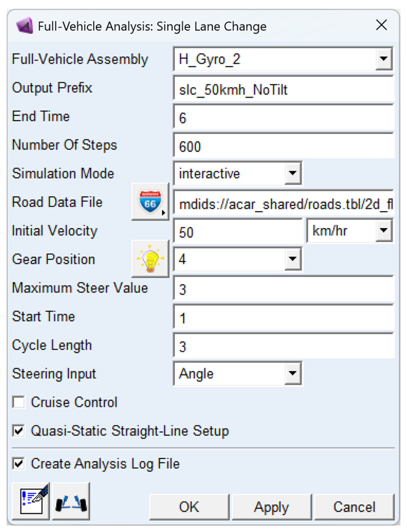Open the Steering Input Angle dropdown
Image resolution: width=407 pixels, height=532 pixels.
pyautogui.click(x=293, y=373)
